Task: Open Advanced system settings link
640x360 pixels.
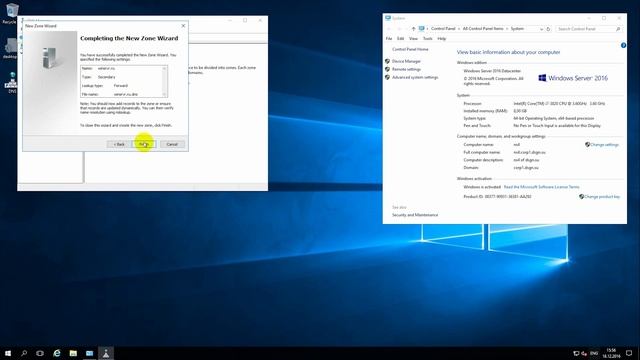Action: tap(415, 77)
